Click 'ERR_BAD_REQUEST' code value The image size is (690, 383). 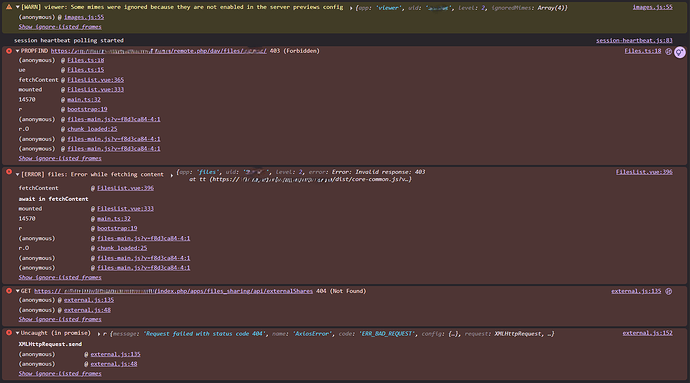387,334
